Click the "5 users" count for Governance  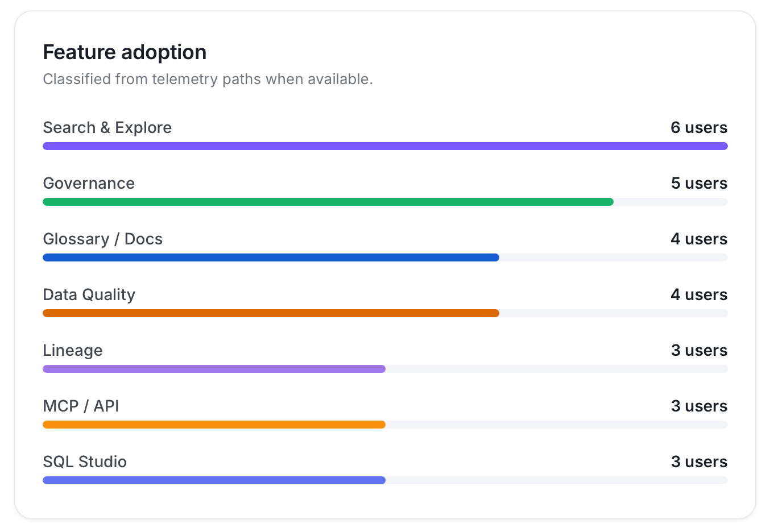[x=699, y=183]
